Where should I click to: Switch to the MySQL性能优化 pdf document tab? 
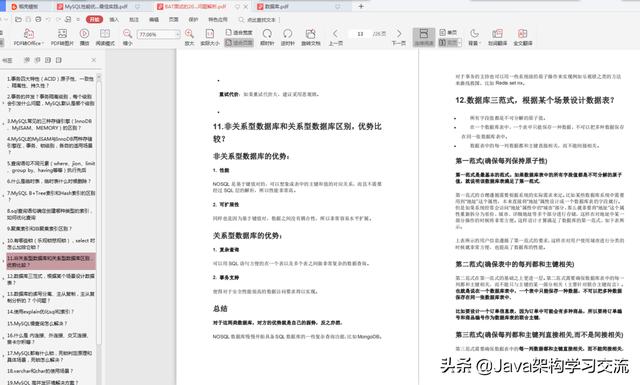coord(98,7)
